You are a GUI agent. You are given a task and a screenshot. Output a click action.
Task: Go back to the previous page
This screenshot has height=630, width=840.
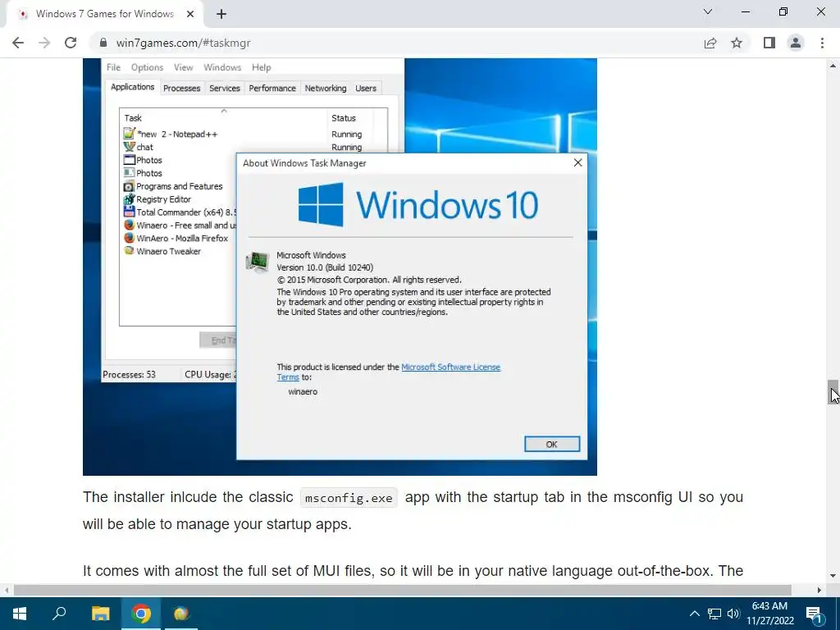coord(18,43)
